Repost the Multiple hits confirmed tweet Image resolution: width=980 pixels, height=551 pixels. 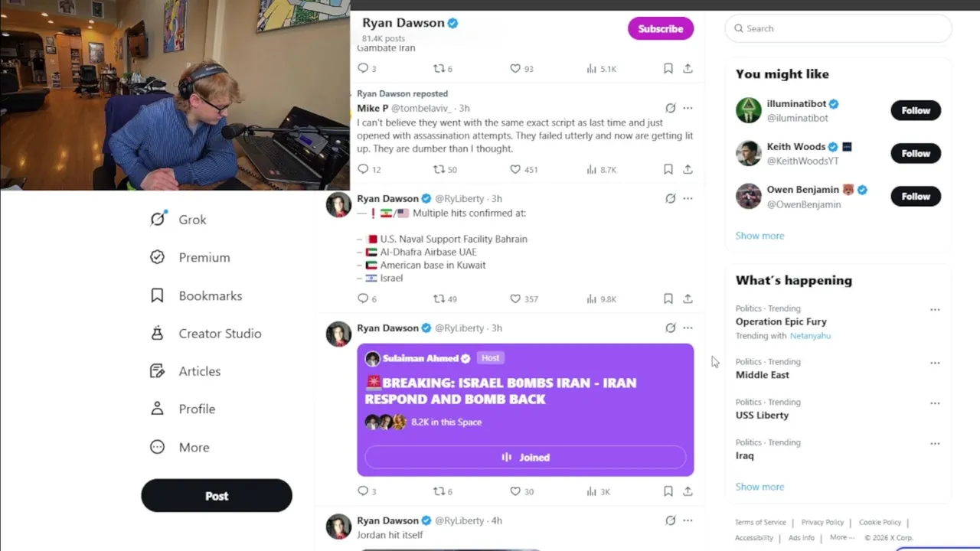[x=439, y=298]
